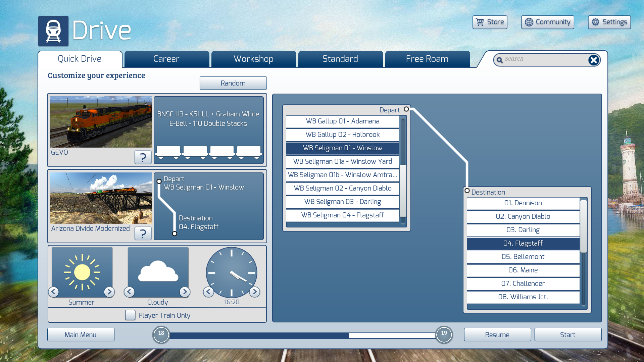Click the level 18 badge
The height and width of the screenshot is (362, 644).
pyautogui.click(x=161, y=335)
